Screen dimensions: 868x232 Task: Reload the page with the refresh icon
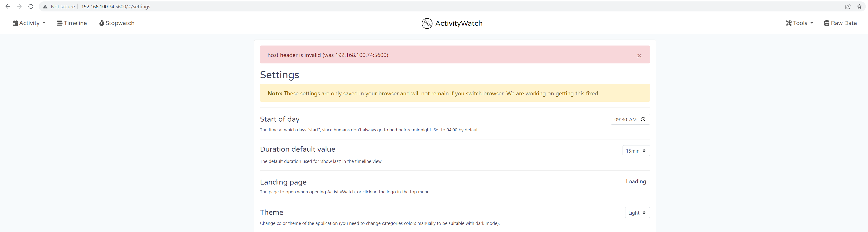[x=31, y=6]
